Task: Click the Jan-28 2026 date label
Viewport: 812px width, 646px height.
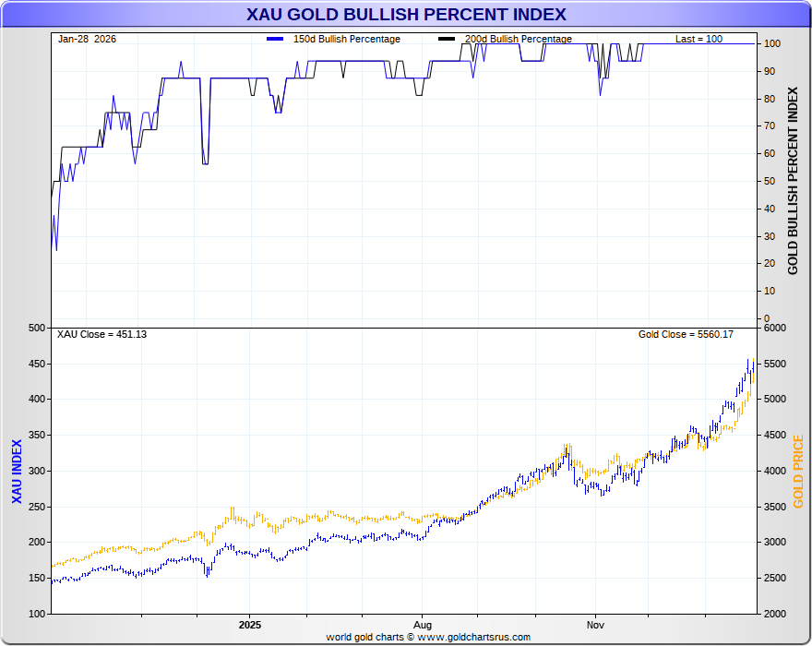Action: (87, 40)
